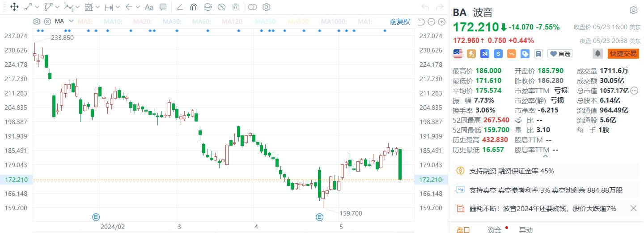Collapse quote details with chevron
Screen dimensions: 644x233
tap(545, 156)
